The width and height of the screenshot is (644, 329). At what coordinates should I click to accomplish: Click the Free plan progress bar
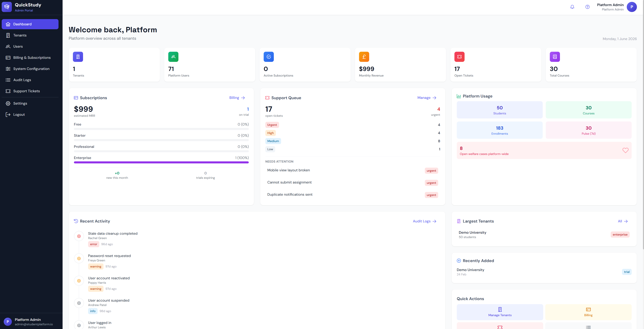pyautogui.click(x=161, y=129)
